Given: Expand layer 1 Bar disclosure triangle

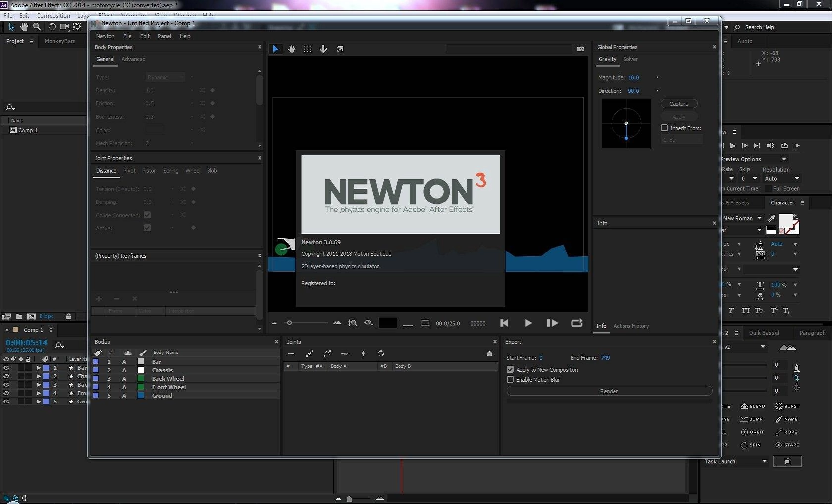Looking at the screenshot, I should pyautogui.click(x=39, y=368).
